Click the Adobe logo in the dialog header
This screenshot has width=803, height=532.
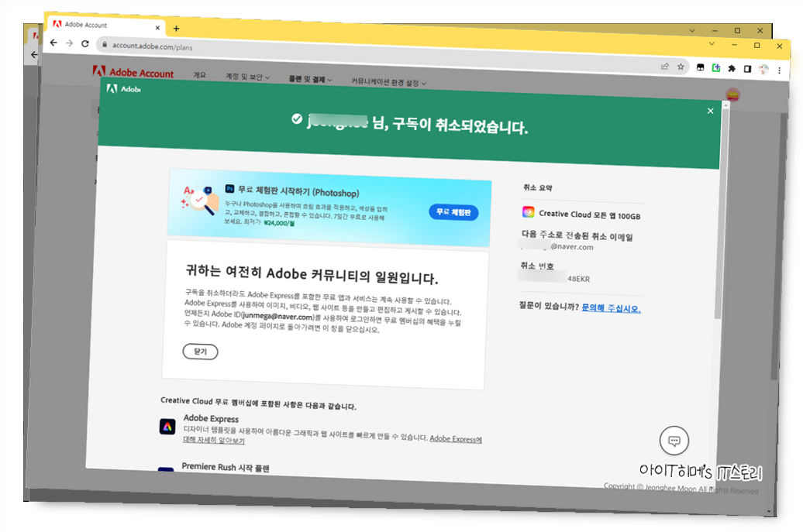click(123, 89)
